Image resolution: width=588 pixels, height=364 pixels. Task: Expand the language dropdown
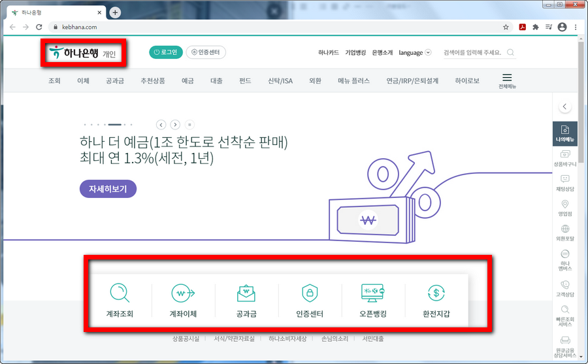415,52
